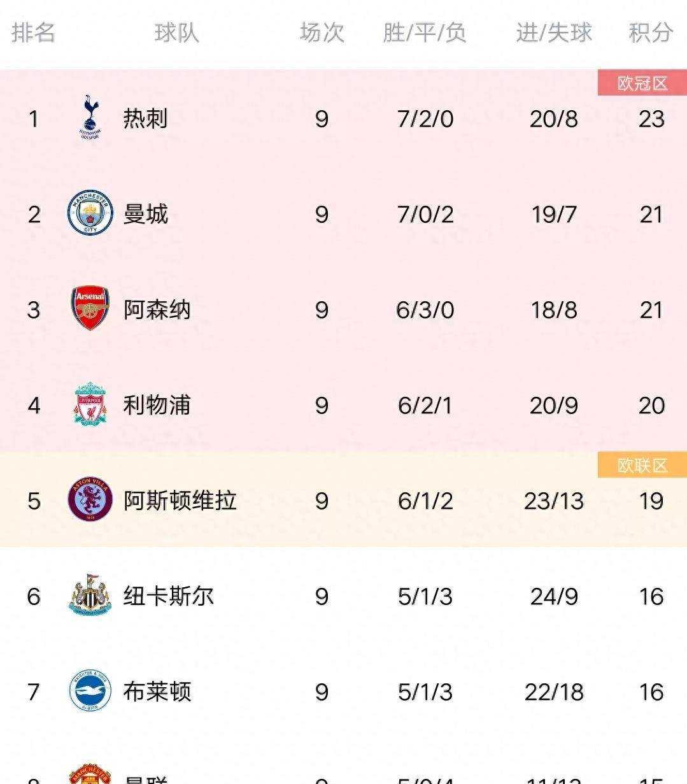
Task: Click the Manchester City club crest
Action: click(90, 213)
